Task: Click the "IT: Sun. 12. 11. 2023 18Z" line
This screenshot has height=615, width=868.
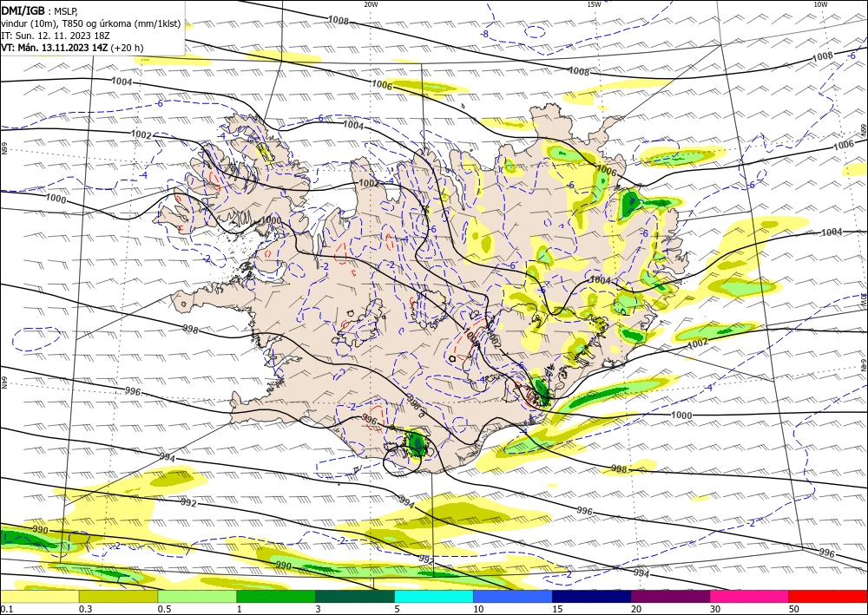Action: [56, 36]
